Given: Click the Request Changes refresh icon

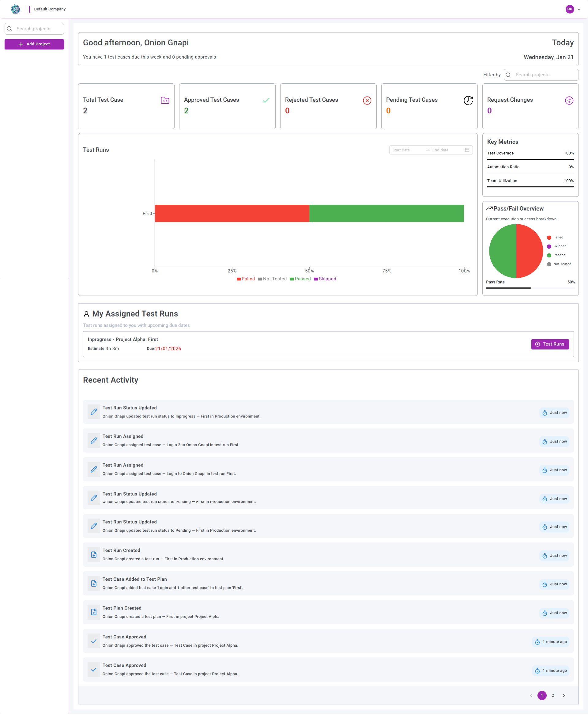Looking at the screenshot, I should coord(569,100).
